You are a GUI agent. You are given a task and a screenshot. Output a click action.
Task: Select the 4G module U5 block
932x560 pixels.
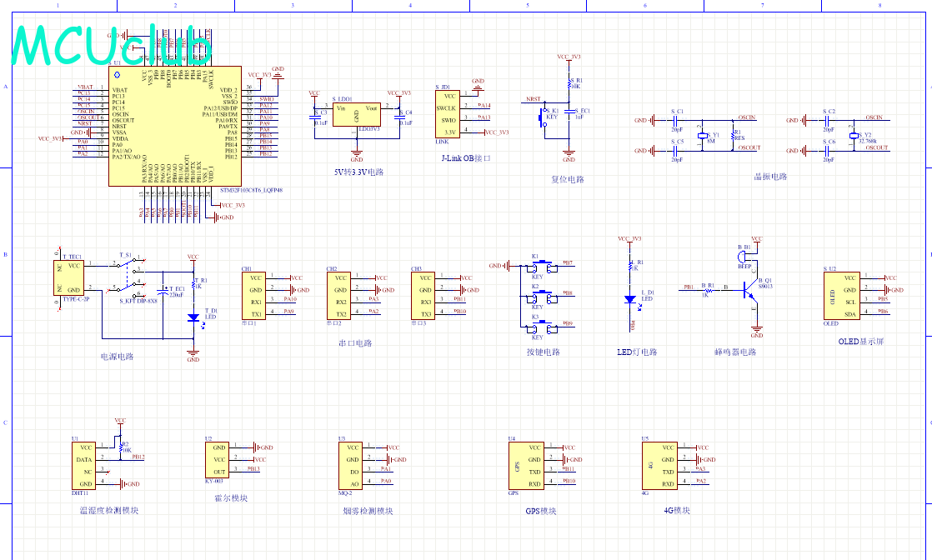[x=659, y=466]
